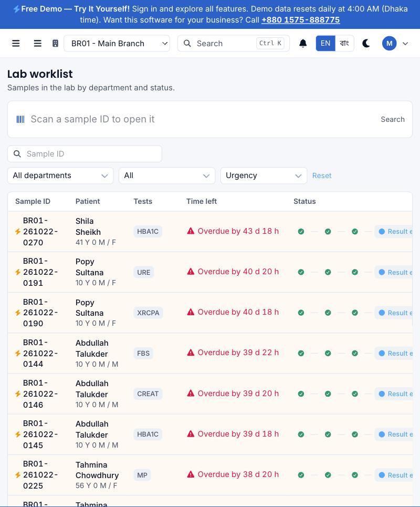Click warning icon on Overdue by 43 d 18 h

coord(191,231)
